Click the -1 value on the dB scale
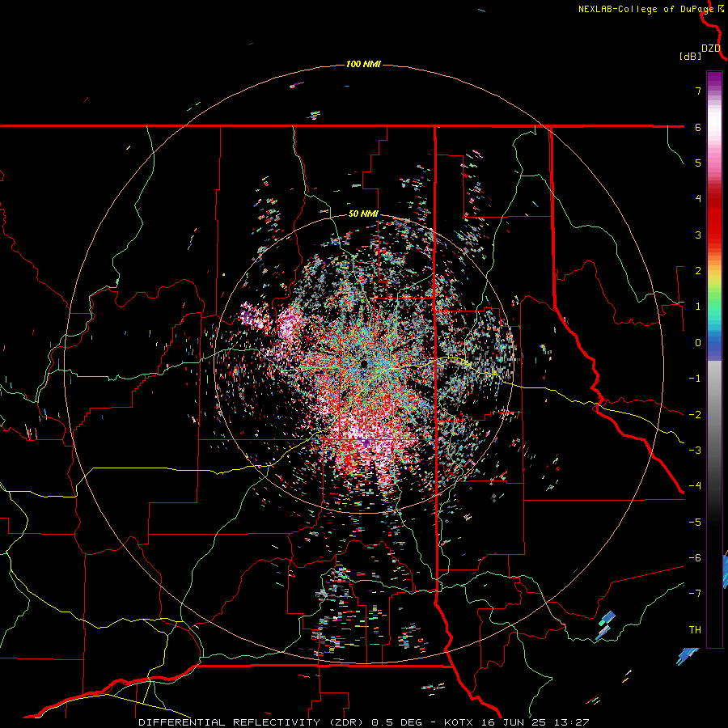 point(695,379)
